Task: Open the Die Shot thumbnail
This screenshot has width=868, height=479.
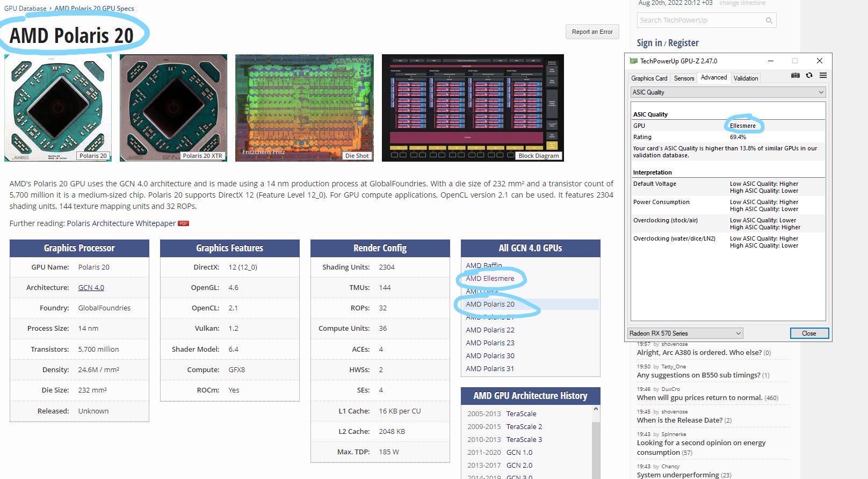Action: pyautogui.click(x=305, y=107)
